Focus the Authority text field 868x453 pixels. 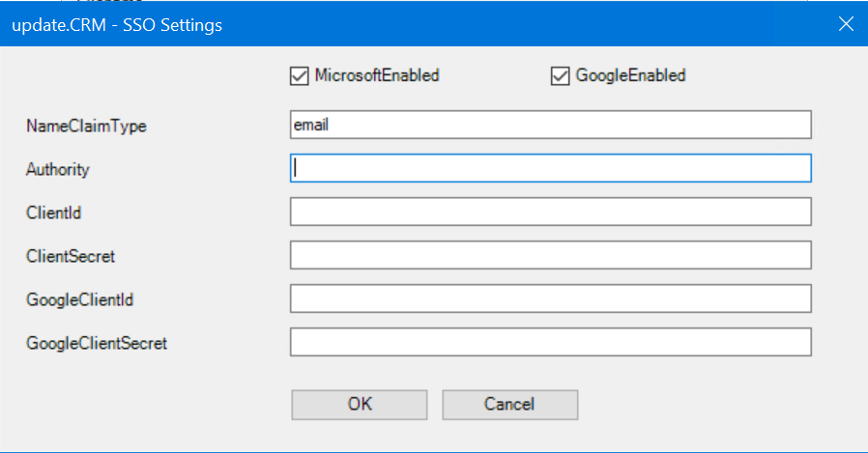[550, 168]
